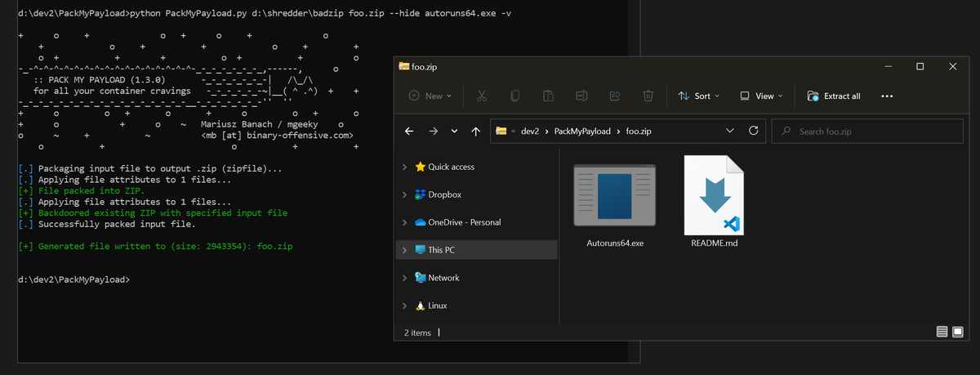Click the binary-offensive.com email text in terminal
Image resolution: width=980 pixels, height=375 pixels.
coord(276,136)
